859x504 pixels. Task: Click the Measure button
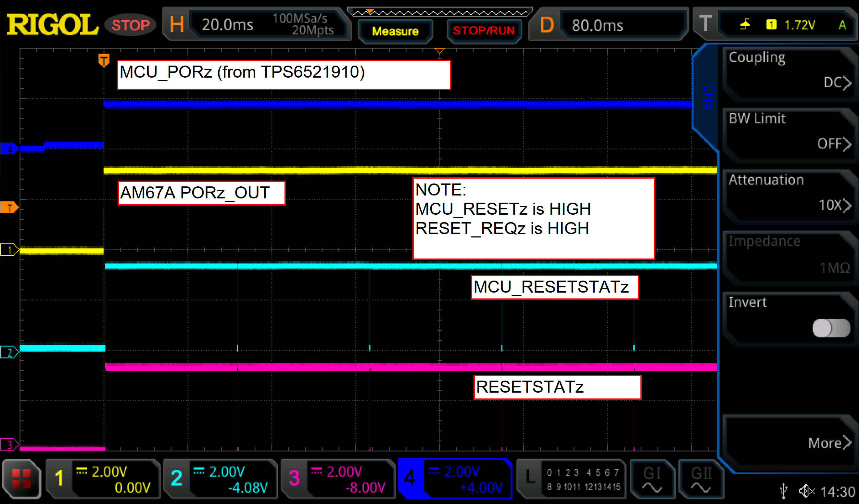pyautogui.click(x=395, y=31)
